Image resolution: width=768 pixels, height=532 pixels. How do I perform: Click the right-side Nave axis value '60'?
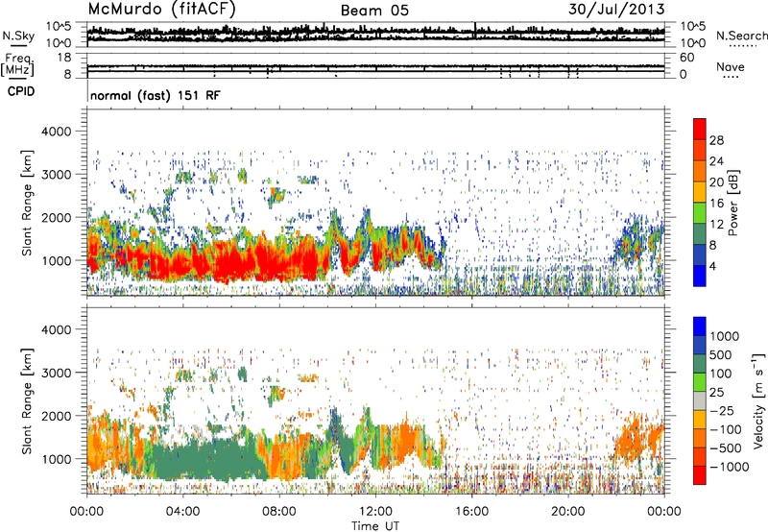click(x=687, y=58)
